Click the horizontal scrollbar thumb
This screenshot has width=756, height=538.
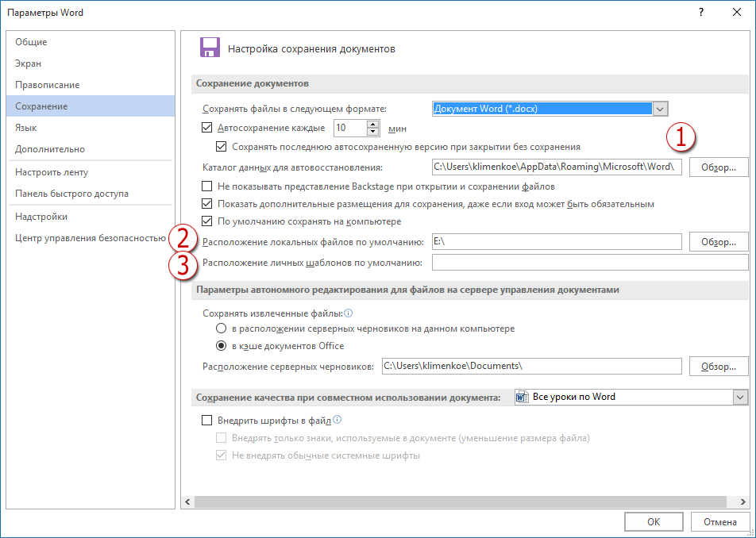[x=461, y=501]
